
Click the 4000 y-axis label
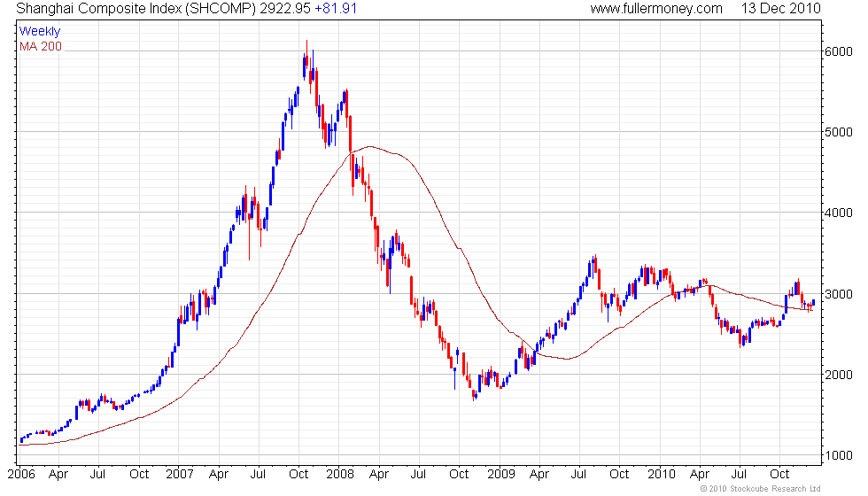tap(839, 213)
